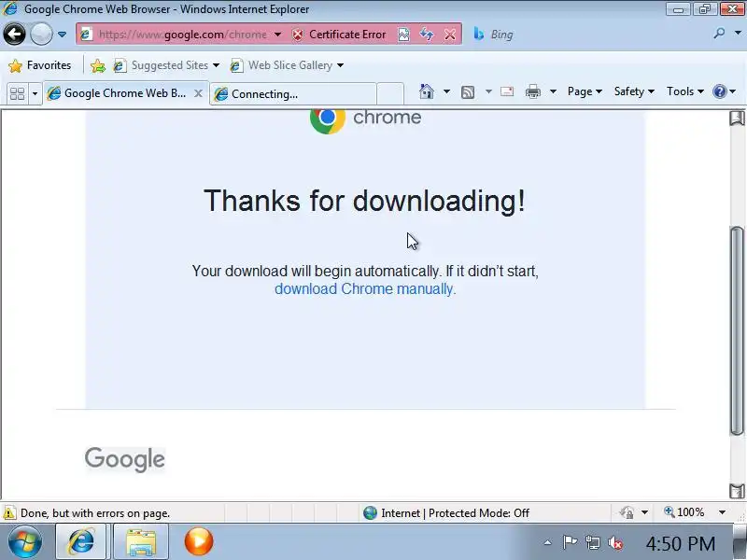747x560 pixels.
Task: Switch to the Connecting... tab
Action: (x=293, y=94)
